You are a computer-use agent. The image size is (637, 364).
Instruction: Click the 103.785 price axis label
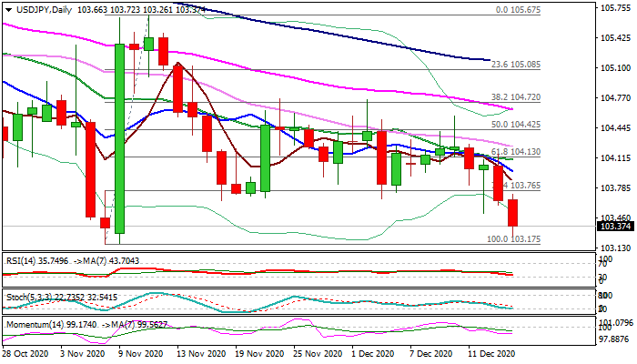tap(617, 188)
